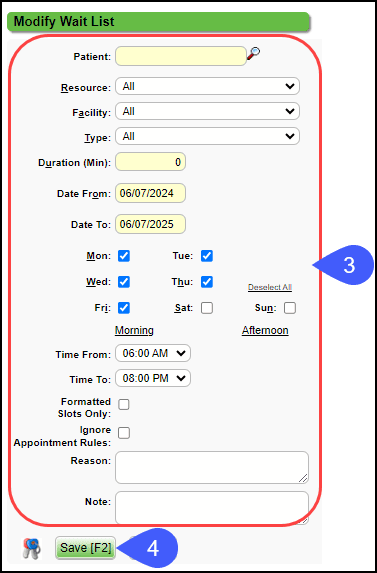Click into the Patient field
The image size is (377, 573).
pyautogui.click(x=181, y=56)
